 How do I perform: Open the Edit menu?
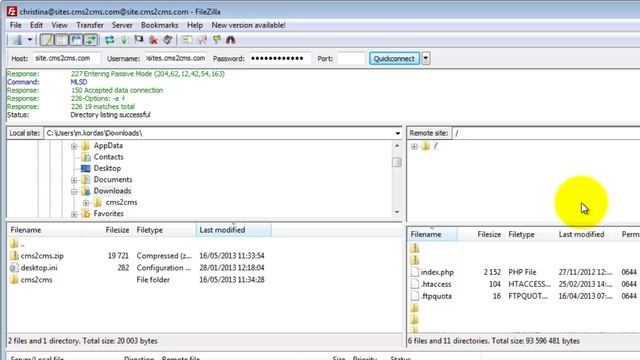pyautogui.click(x=36, y=25)
